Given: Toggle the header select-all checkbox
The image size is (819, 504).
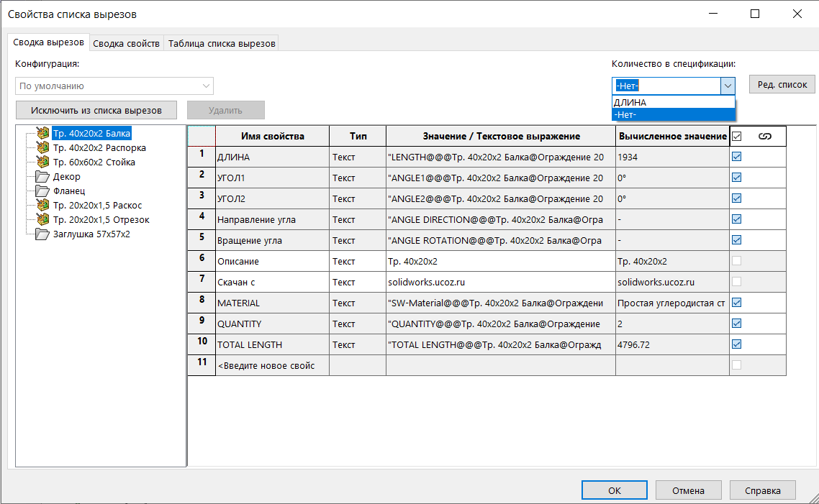Looking at the screenshot, I should coord(737,136).
